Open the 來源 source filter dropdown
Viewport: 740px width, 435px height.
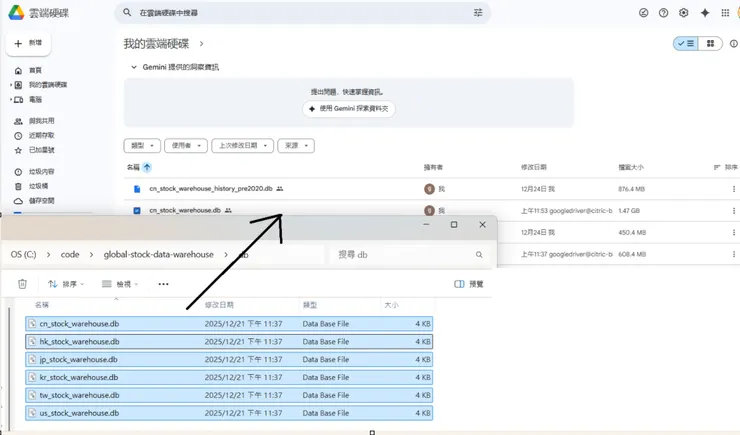[x=296, y=145]
